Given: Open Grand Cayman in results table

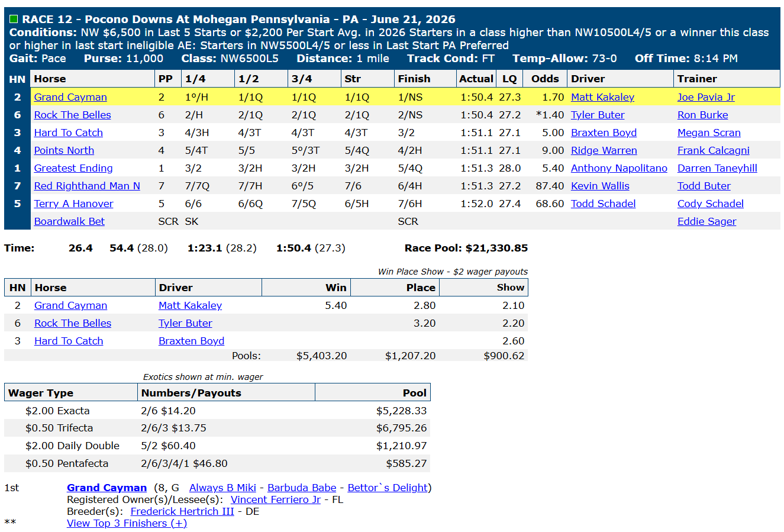Looking at the screenshot, I should 70,97.
